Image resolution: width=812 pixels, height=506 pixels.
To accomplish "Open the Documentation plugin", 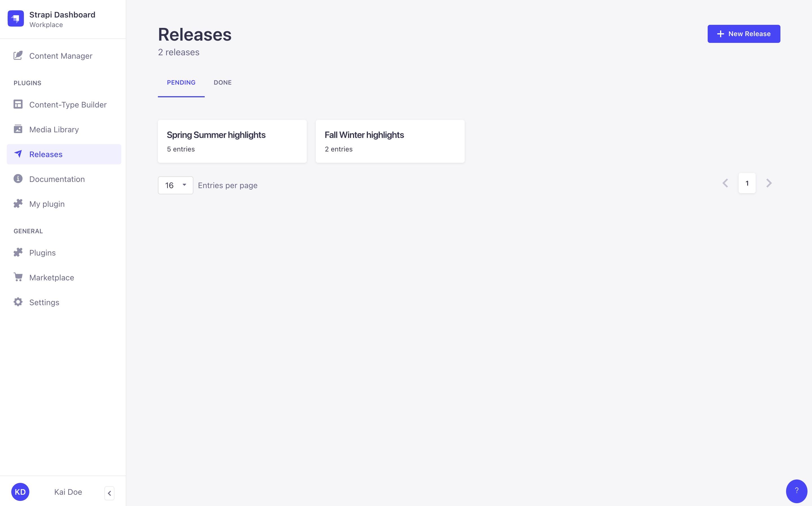I will [57, 179].
